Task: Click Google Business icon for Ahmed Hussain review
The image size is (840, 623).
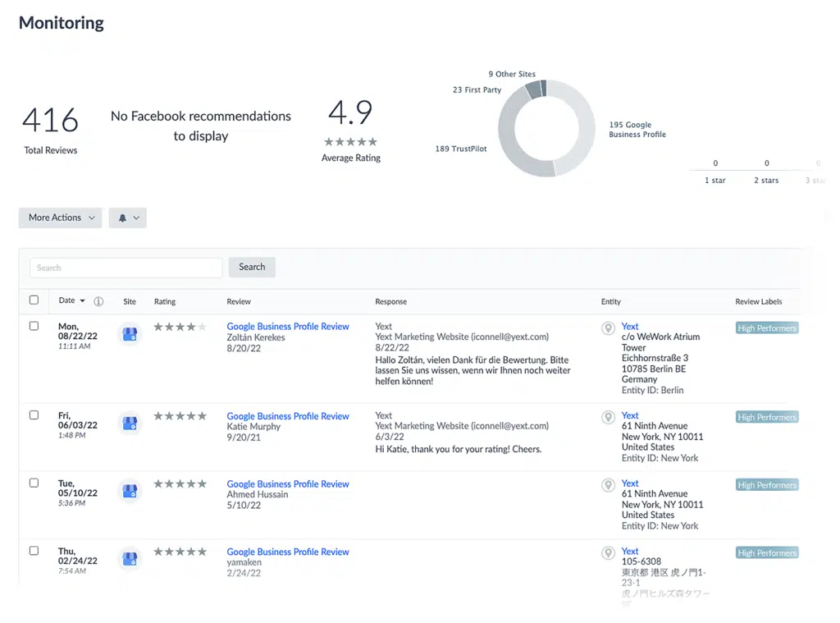Action: (130, 491)
